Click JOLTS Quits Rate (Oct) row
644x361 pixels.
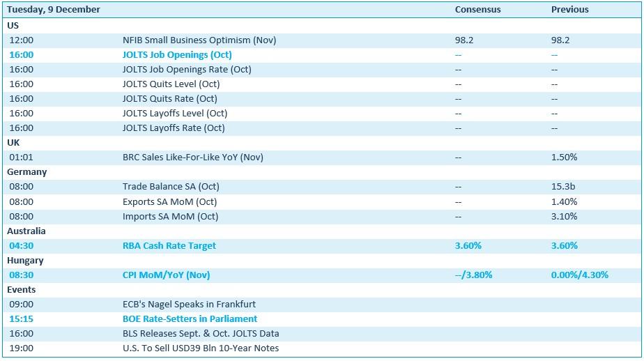[x=169, y=98]
